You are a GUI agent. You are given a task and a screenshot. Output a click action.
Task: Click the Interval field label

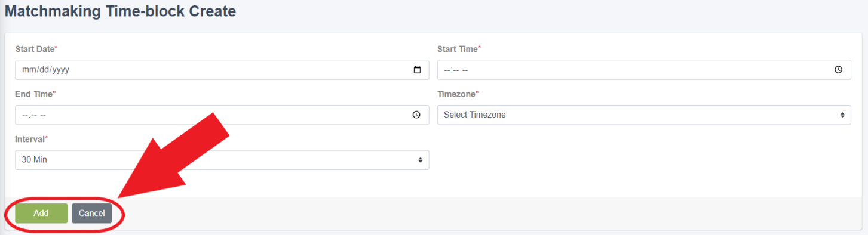[x=30, y=139]
